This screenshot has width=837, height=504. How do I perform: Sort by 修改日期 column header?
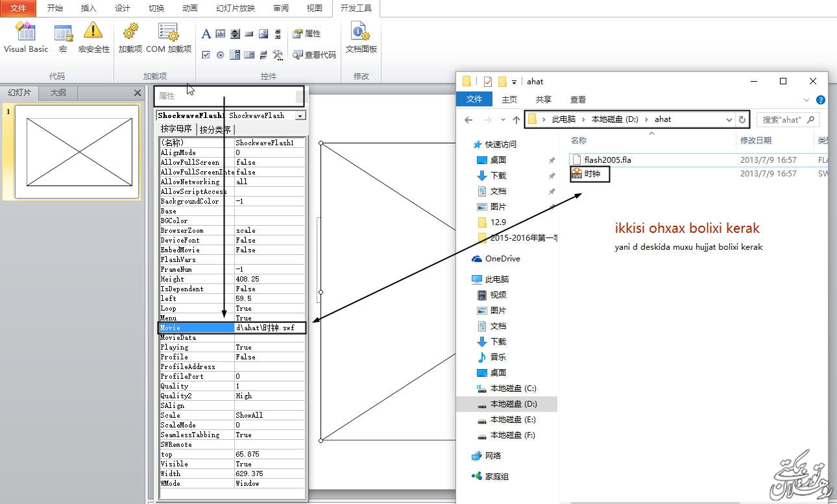click(x=756, y=141)
